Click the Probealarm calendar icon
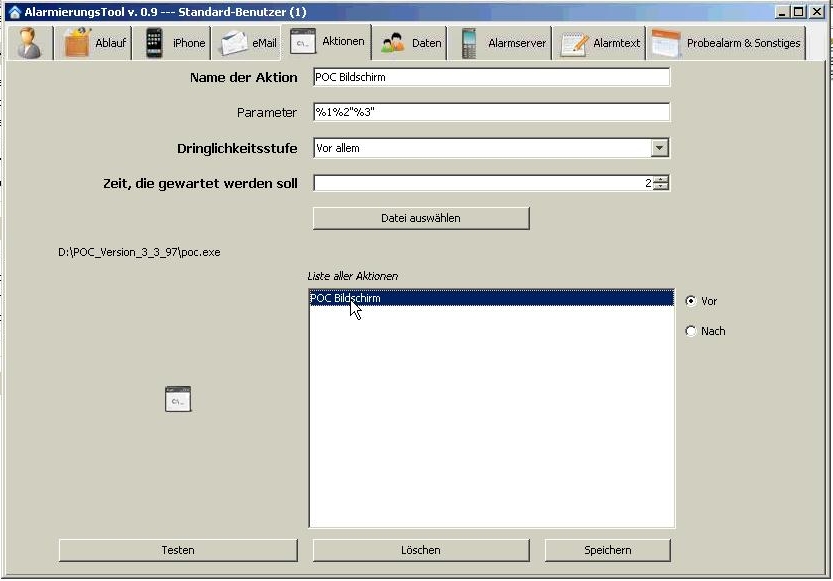 tap(666, 43)
